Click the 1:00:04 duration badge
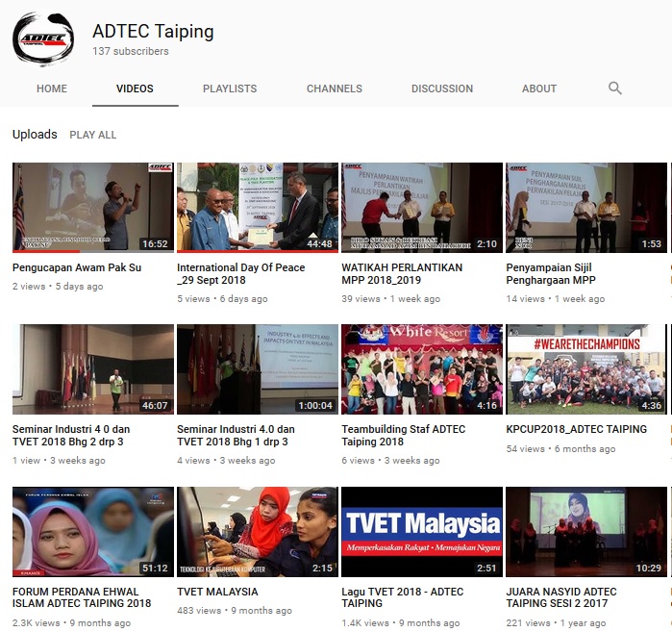Screen dimensions: 672x632 click(315, 405)
